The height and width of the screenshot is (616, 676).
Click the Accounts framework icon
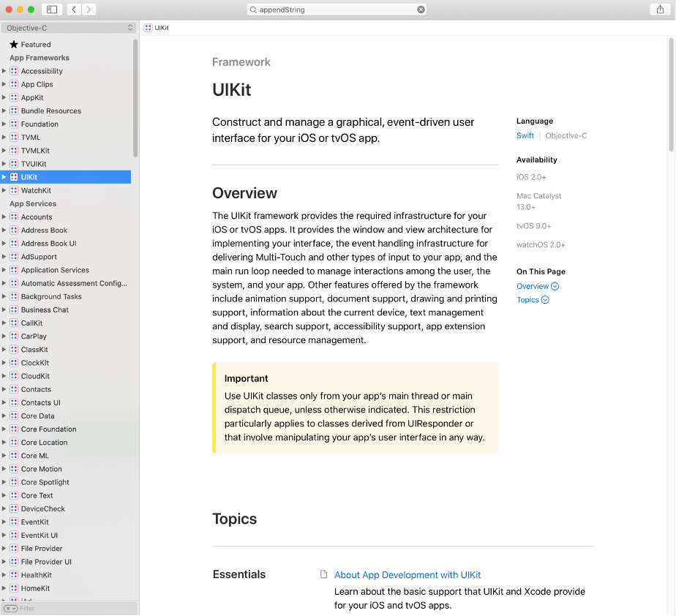[x=14, y=217]
